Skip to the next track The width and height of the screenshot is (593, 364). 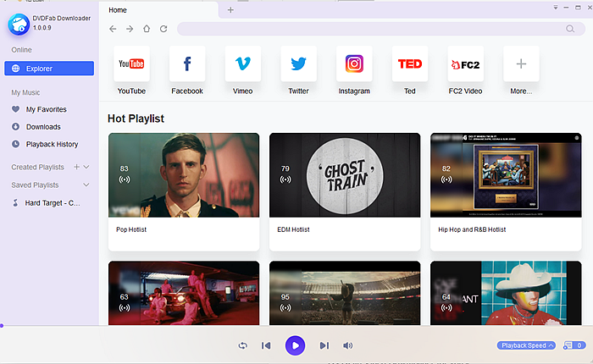pyautogui.click(x=324, y=345)
